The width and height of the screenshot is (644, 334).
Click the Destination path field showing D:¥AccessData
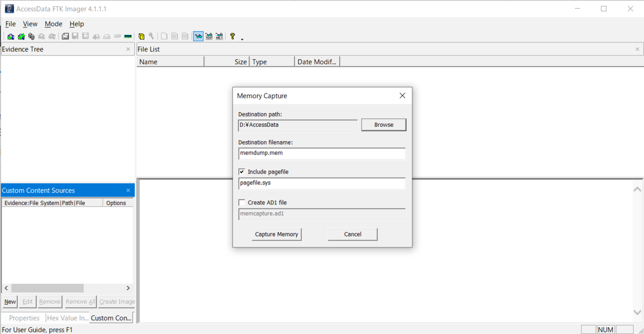[x=298, y=125]
